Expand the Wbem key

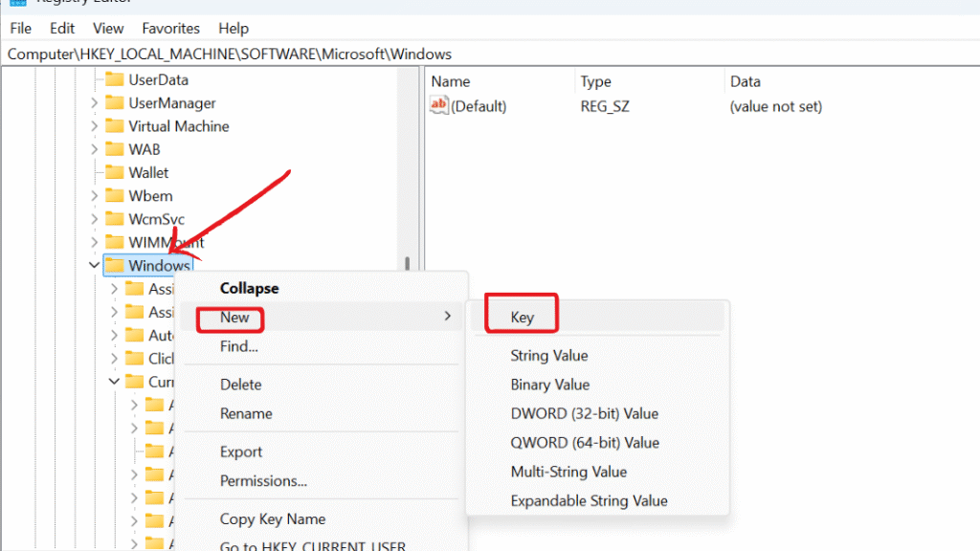click(x=94, y=195)
